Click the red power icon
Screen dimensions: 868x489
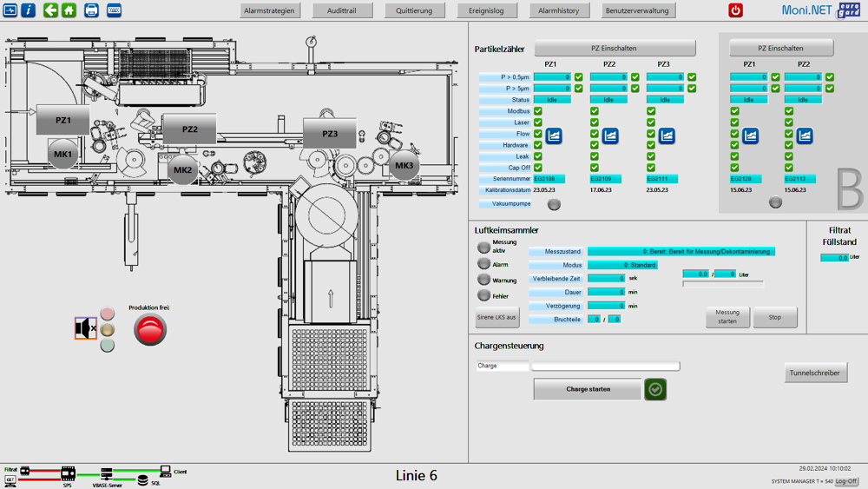pyautogui.click(x=735, y=10)
